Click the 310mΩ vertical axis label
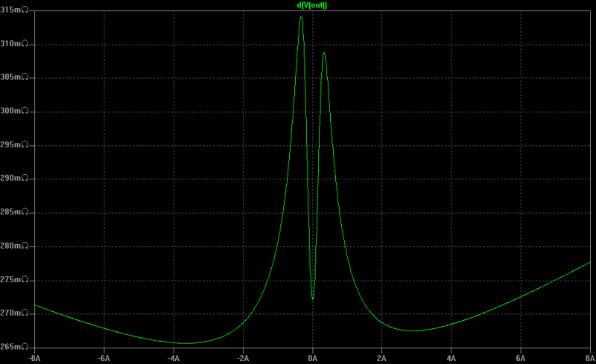Image resolution: width=596 pixels, height=364 pixels. click(14, 44)
